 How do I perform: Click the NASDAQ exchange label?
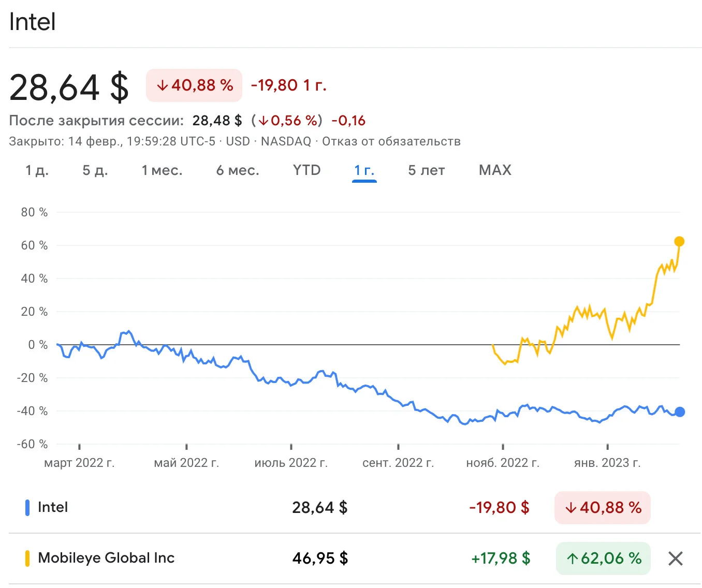[x=286, y=141]
